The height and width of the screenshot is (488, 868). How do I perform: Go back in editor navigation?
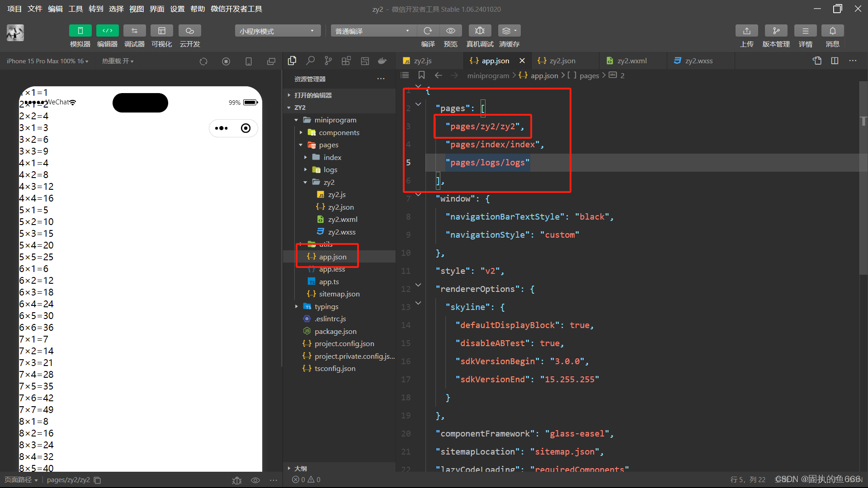[x=438, y=75]
